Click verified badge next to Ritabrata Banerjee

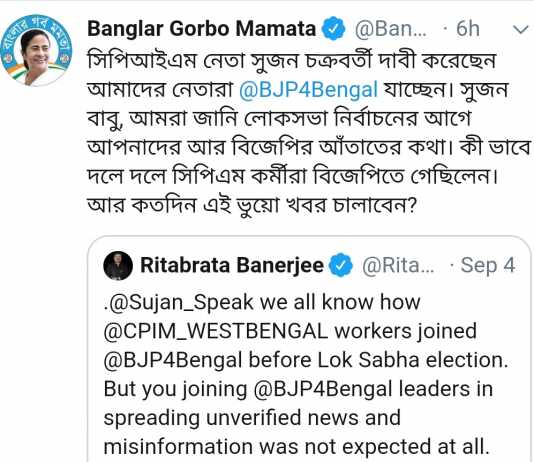[341, 265]
